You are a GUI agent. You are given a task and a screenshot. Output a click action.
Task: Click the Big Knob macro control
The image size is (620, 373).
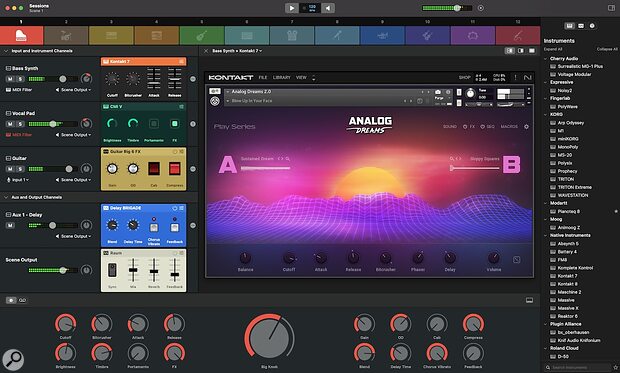click(269, 339)
